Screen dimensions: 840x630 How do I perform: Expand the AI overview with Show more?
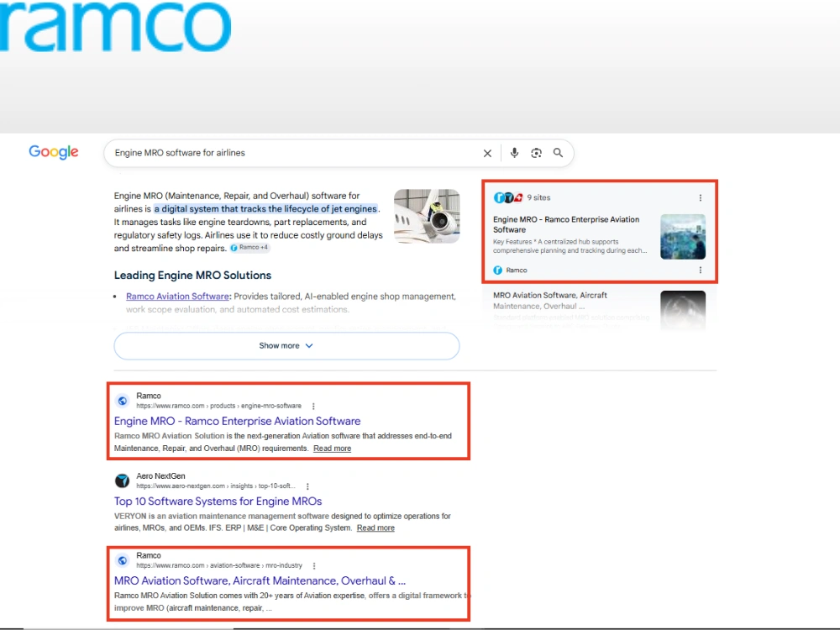pos(286,345)
